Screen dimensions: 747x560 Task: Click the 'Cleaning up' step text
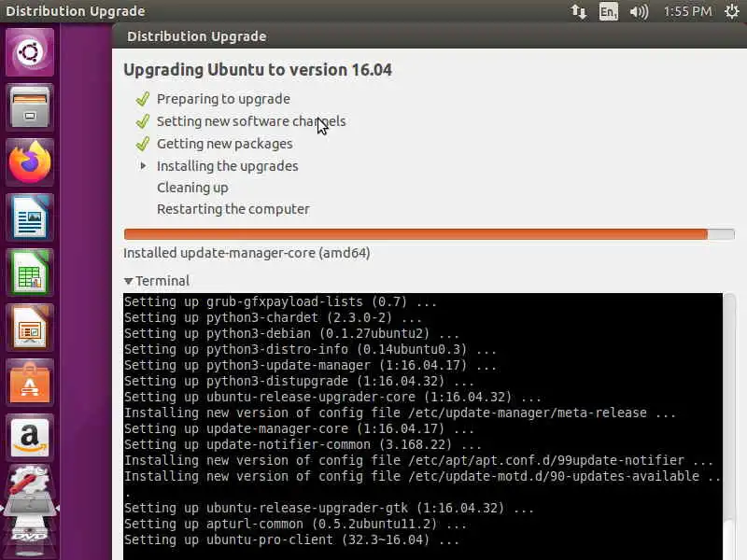coord(192,188)
